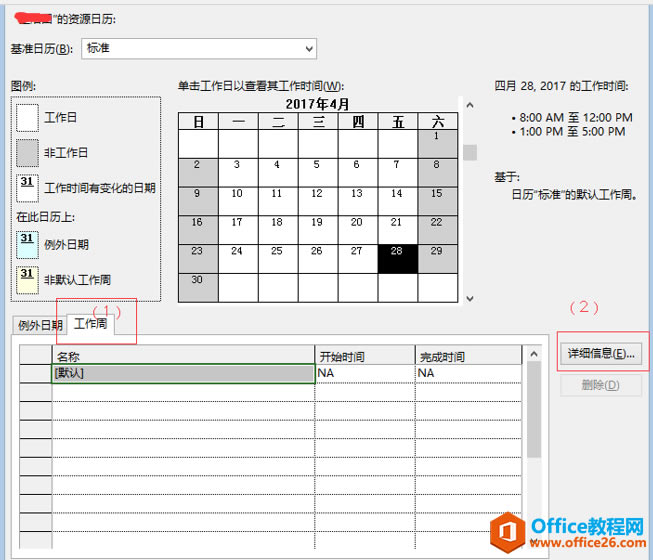Viewport: 653px width, 560px height.
Task: Select the [默认] row name cell
Action: click(183, 373)
